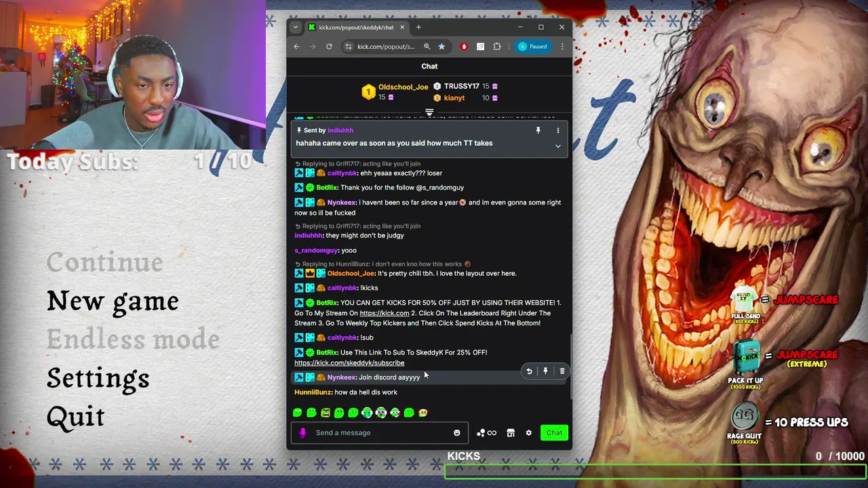Open the Extensions puzzle icon
The width and height of the screenshot is (868, 488).
[x=497, y=47]
